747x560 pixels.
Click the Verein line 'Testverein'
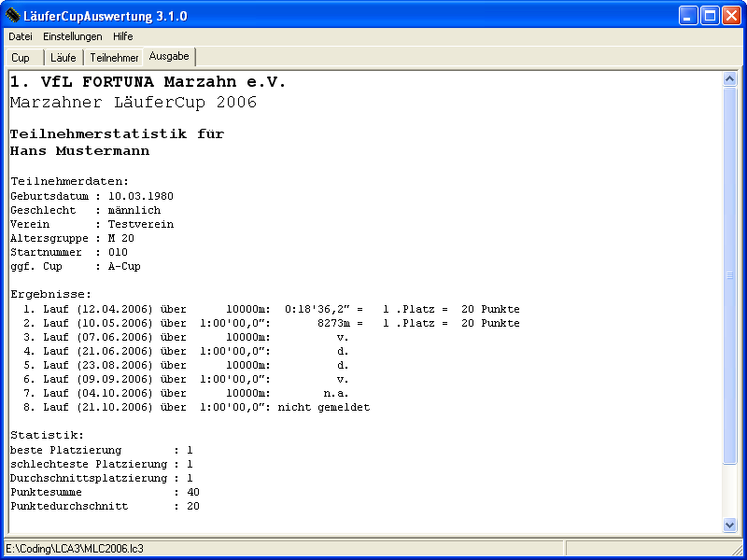[92, 224]
